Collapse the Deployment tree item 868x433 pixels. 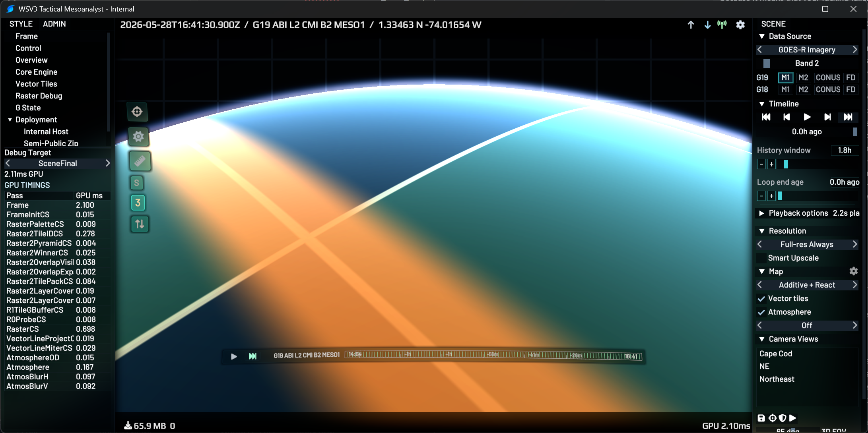[10, 120]
